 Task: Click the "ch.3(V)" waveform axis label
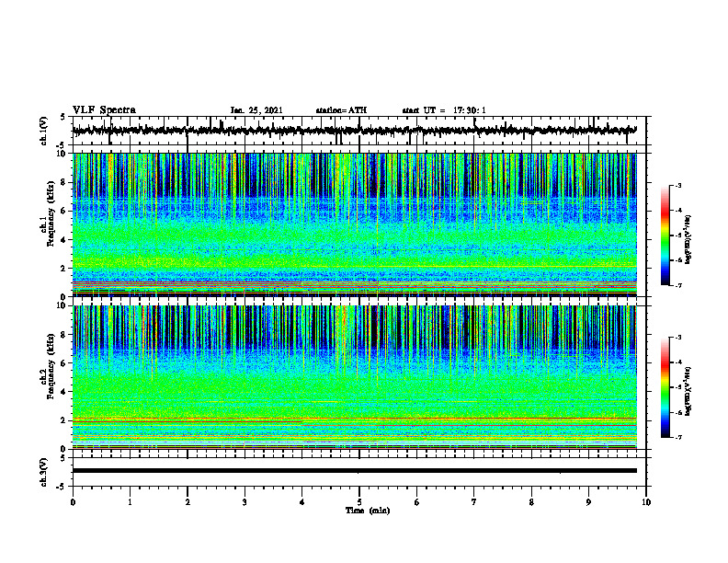tap(44, 472)
